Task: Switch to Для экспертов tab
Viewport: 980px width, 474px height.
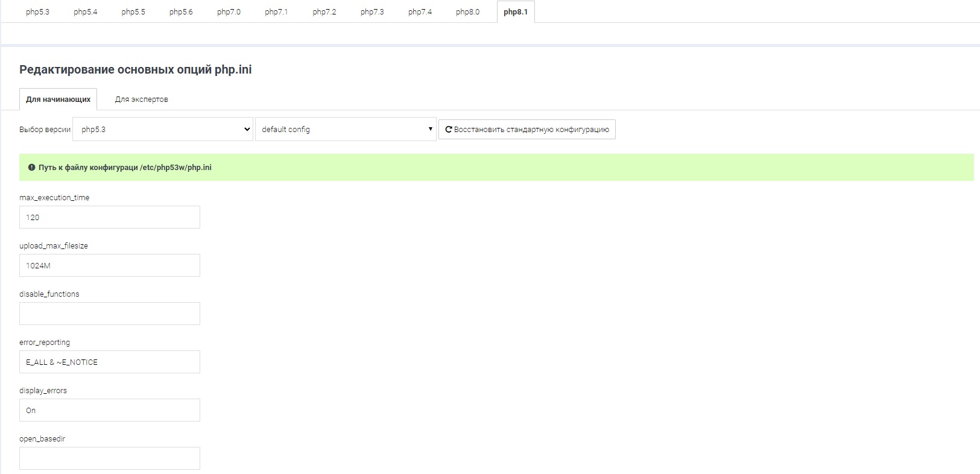Action: pyautogui.click(x=141, y=100)
